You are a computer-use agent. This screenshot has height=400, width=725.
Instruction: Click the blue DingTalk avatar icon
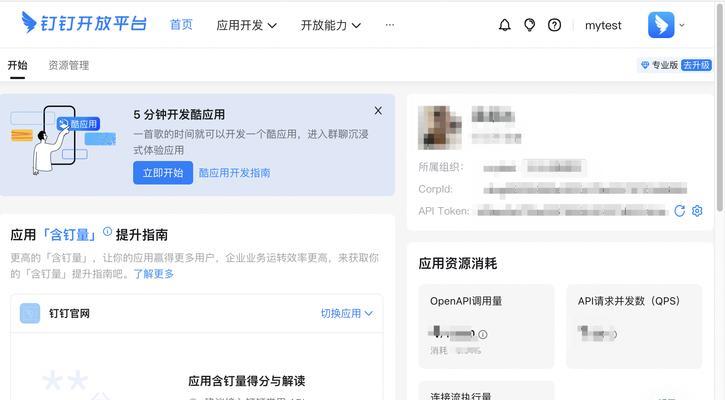pos(661,25)
